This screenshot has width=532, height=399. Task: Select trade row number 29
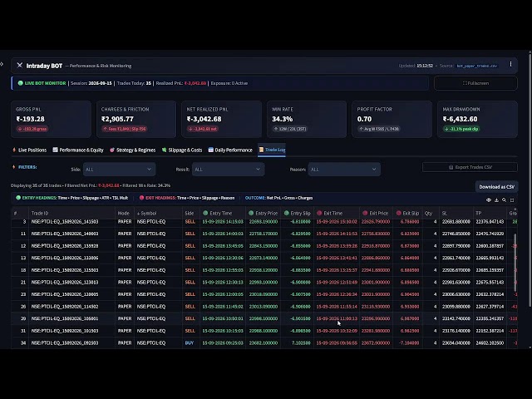(x=264, y=318)
